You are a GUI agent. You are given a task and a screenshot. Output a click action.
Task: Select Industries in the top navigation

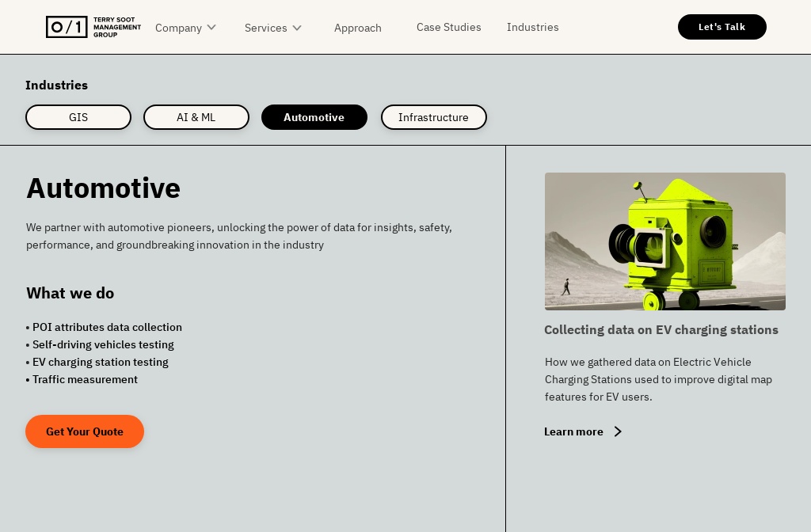click(532, 27)
